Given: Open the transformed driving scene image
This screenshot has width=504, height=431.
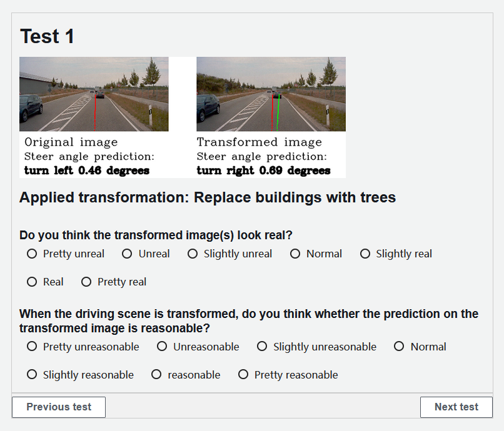Looking at the screenshot, I should point(271,94).
